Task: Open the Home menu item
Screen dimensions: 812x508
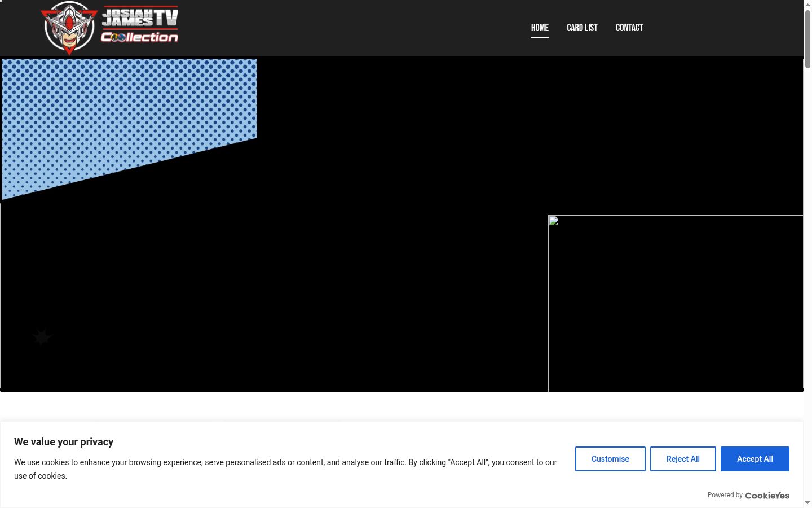Action: click(540, 28)
